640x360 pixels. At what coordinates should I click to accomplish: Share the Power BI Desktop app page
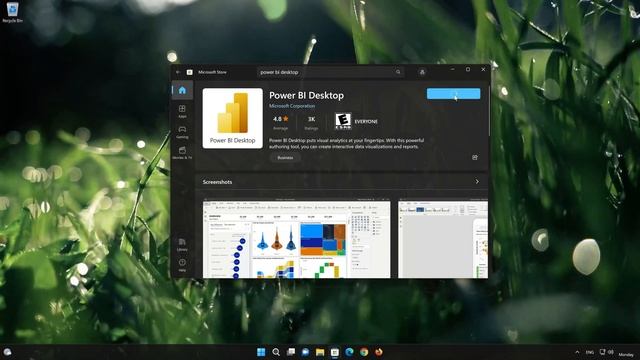tap(475, 157)
